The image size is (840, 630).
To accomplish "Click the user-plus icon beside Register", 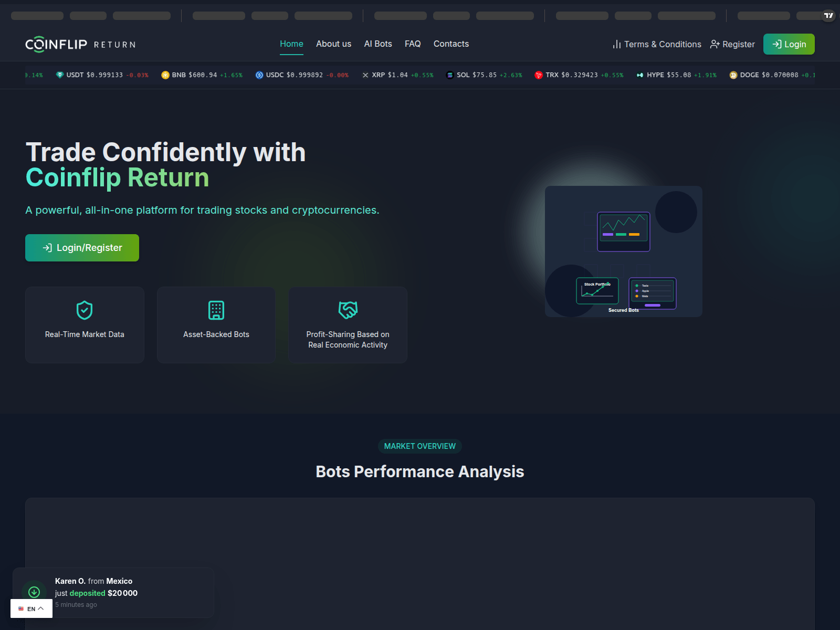I will [715, 44].
